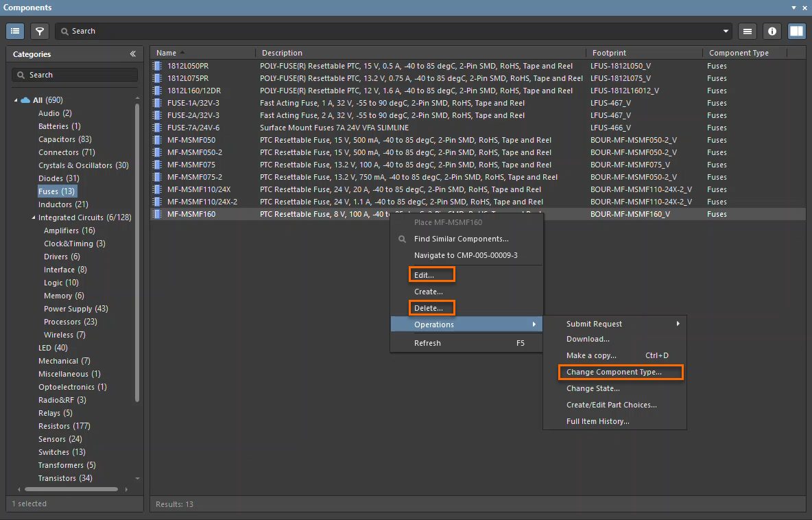Image resolution: width=812 pixels, height=520 pixels.
Task: Click the categories scroll right arrow
Action: pos(126,489)
